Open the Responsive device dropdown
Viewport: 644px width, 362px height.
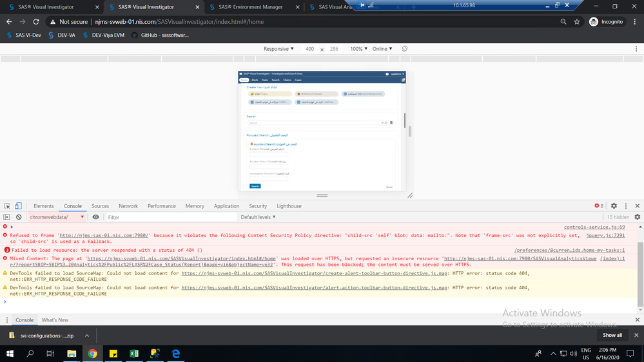[x=278, y=49]
